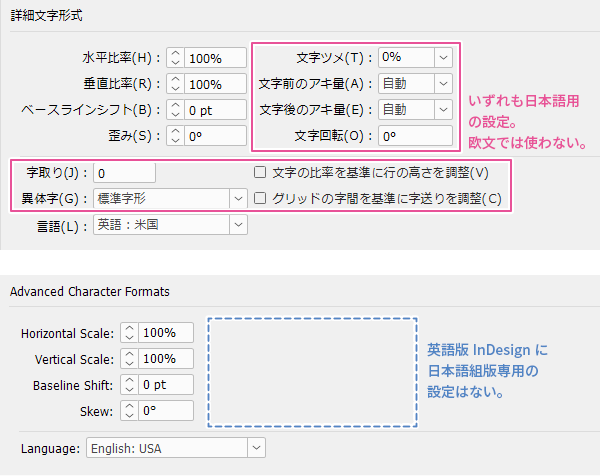The image size is (600, 476).
Task: Click the Horizontal Scale 100% field
Action: click(166, 332)
